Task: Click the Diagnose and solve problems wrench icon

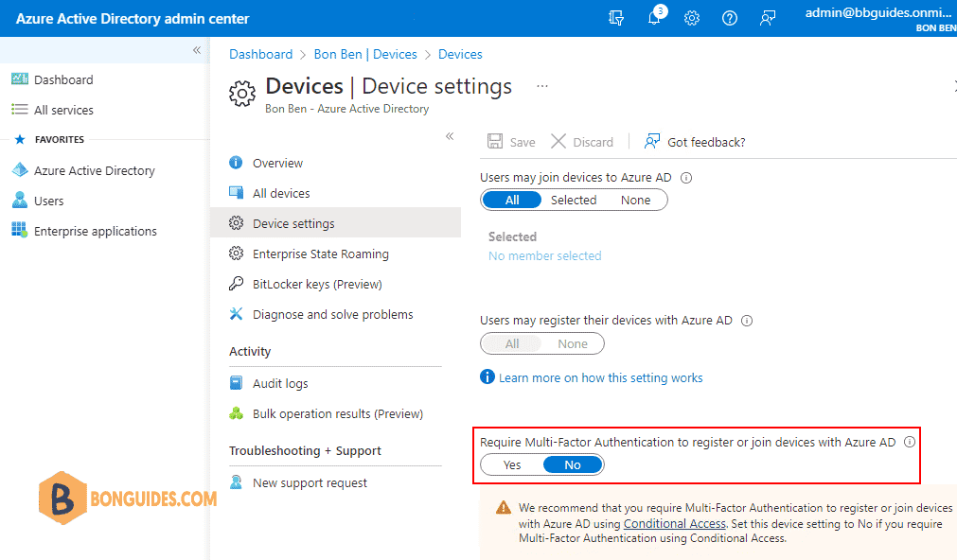Action: click(236, 313)
